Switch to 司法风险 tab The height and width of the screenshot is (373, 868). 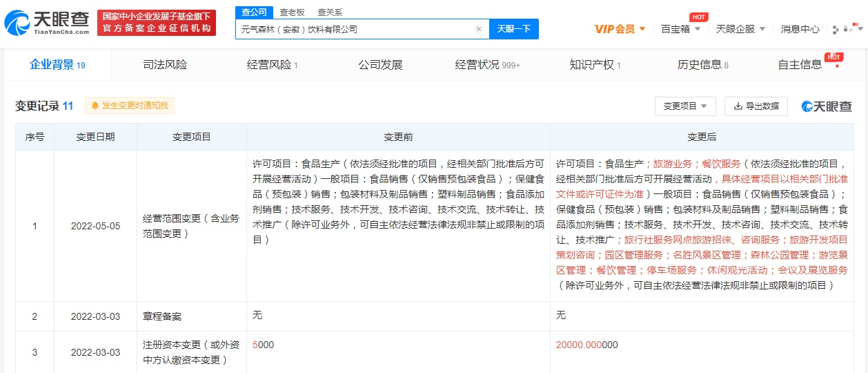point(165,65)
